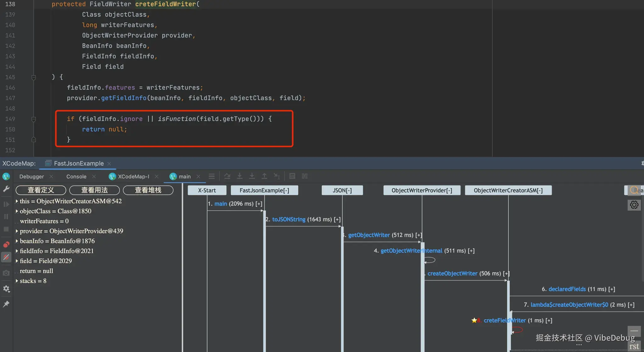Screen dimensions: 644x352
Task: Collapse the ObjectWriterProvider[-] lifeline header
Action: point(422,190)
